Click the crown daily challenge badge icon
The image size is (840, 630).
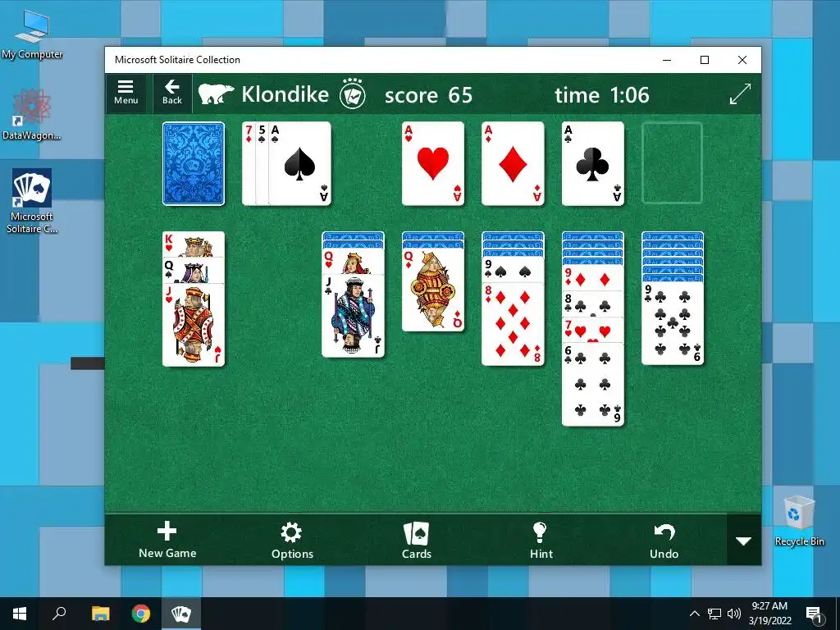(353, 94)
